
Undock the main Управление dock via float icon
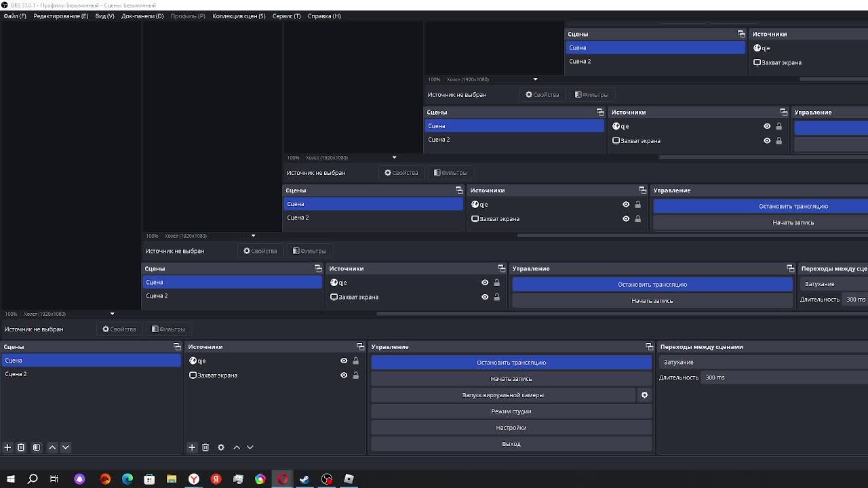pyautogui.click(x=649, y=347)
